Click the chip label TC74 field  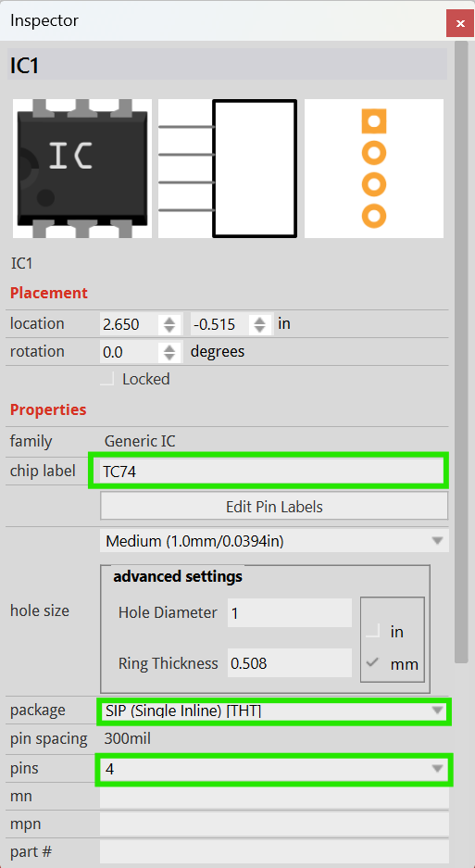tap(269, 472)
